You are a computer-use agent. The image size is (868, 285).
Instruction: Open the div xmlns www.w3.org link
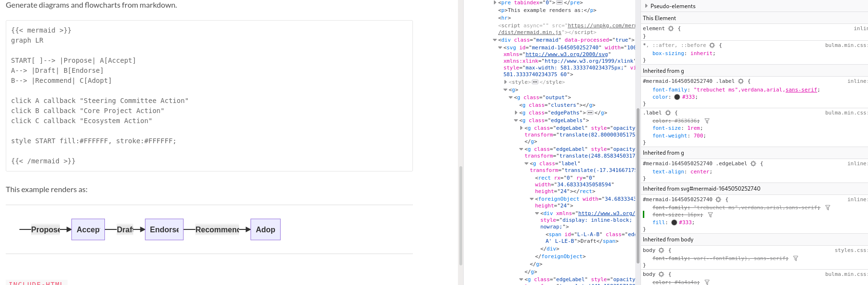(606, 214)
